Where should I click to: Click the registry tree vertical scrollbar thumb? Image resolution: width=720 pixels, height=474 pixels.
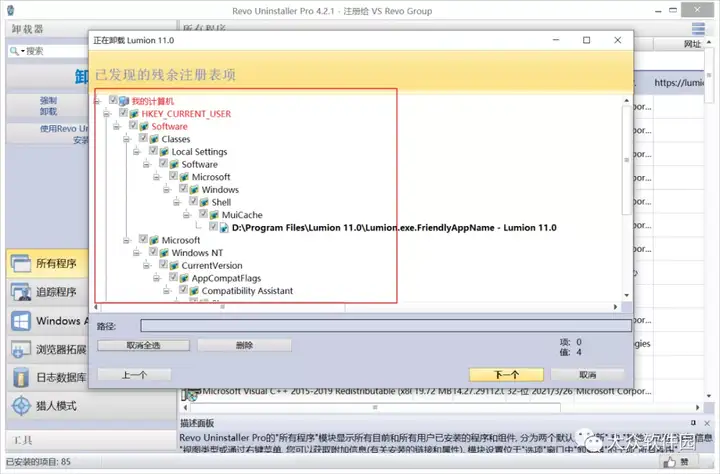tap(626, 160)
